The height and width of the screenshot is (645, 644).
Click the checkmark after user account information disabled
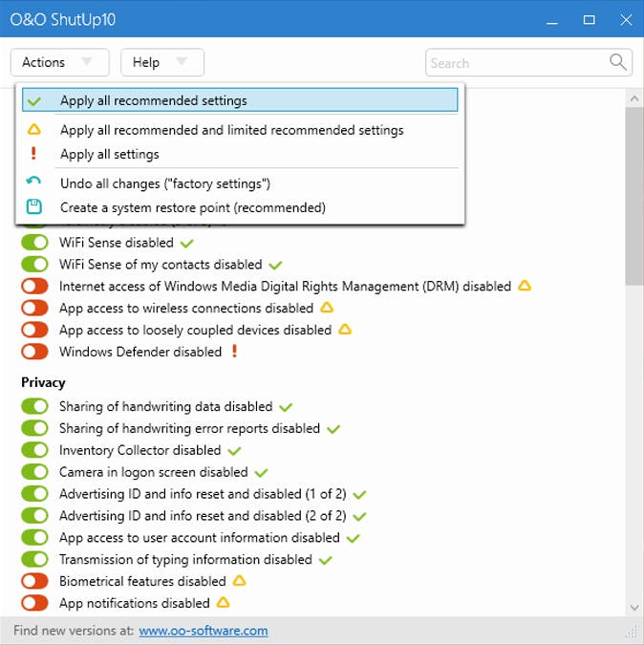click(x=353, y=539)
